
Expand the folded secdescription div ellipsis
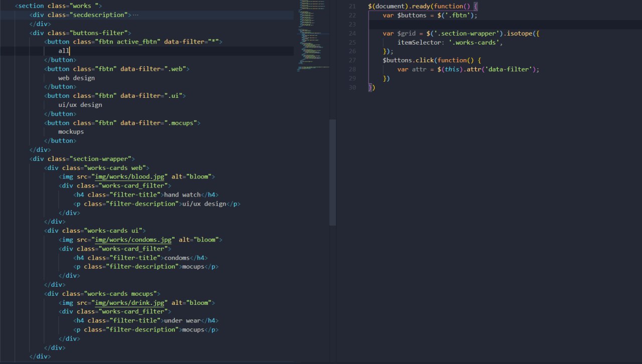coord(135,15)
